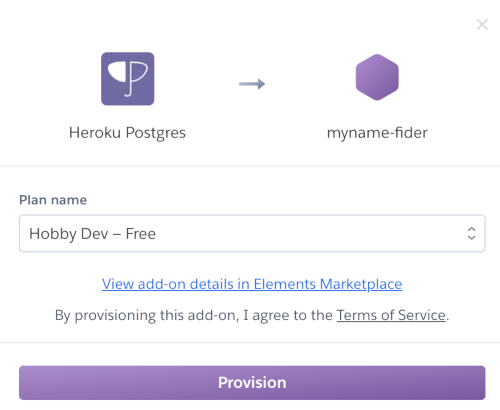Click the gray arrow between the icons
This screenshot has height=410, width=500.
tap(252, 84)
